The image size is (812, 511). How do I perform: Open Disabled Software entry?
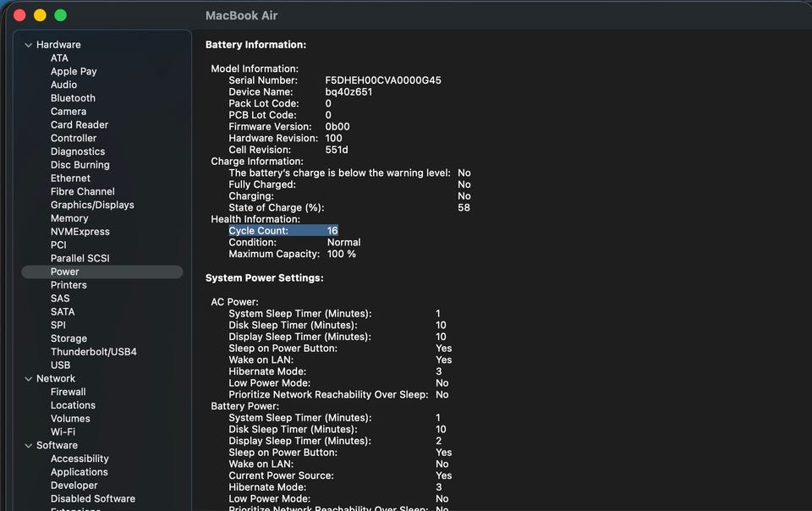click(x=93, y=499)
